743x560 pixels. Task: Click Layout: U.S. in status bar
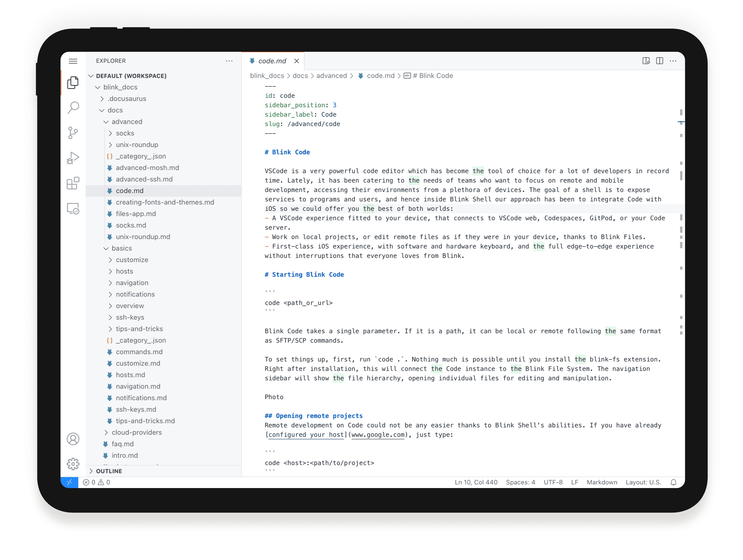pos(643,482)
